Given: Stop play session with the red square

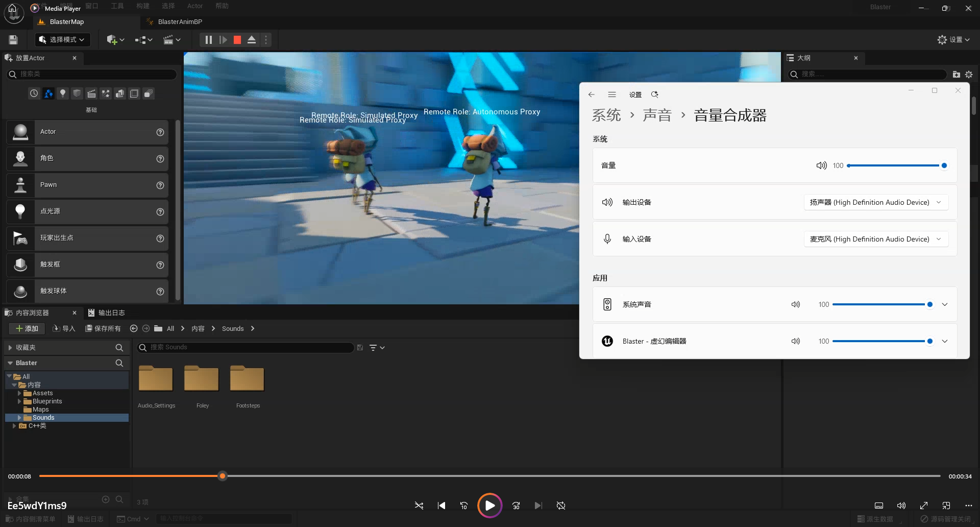Looking at the screenshot, I should tap(237, 40).
